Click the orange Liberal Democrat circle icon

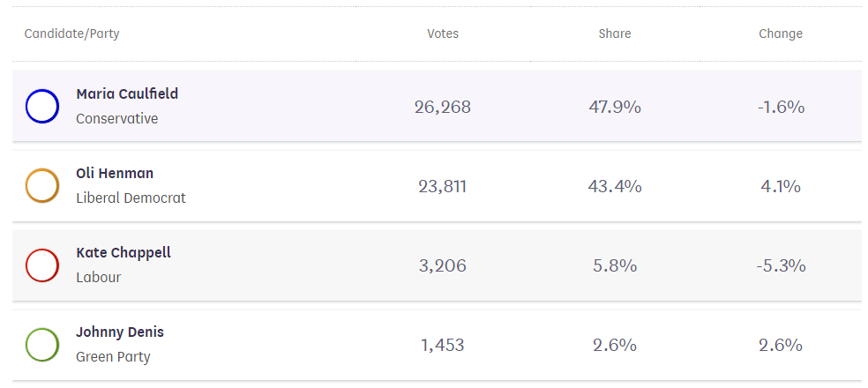42,185
